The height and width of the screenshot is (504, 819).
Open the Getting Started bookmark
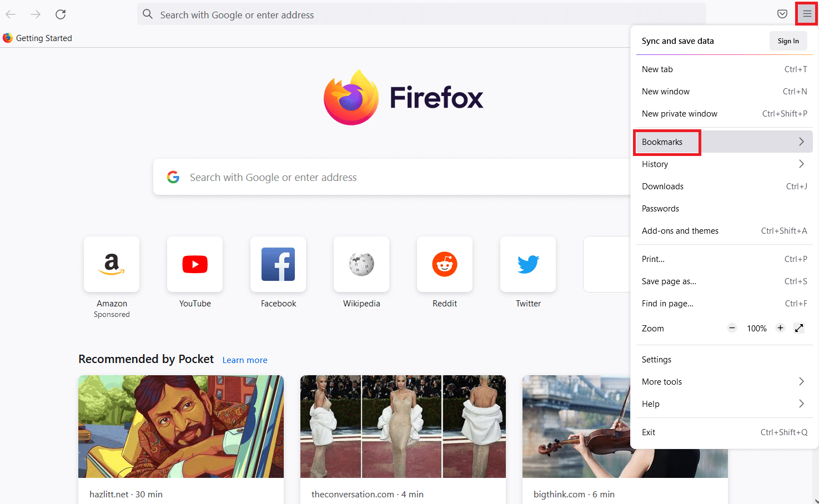[38, 38]
